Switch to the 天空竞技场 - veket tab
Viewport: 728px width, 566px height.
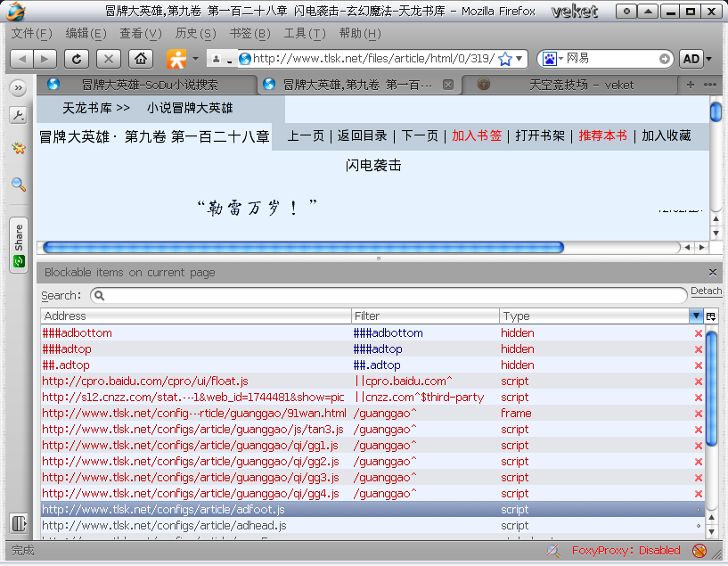[568, 85]
